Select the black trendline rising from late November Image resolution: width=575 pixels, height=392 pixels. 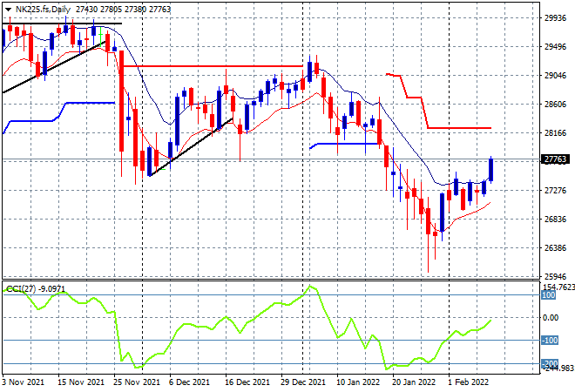191,147
